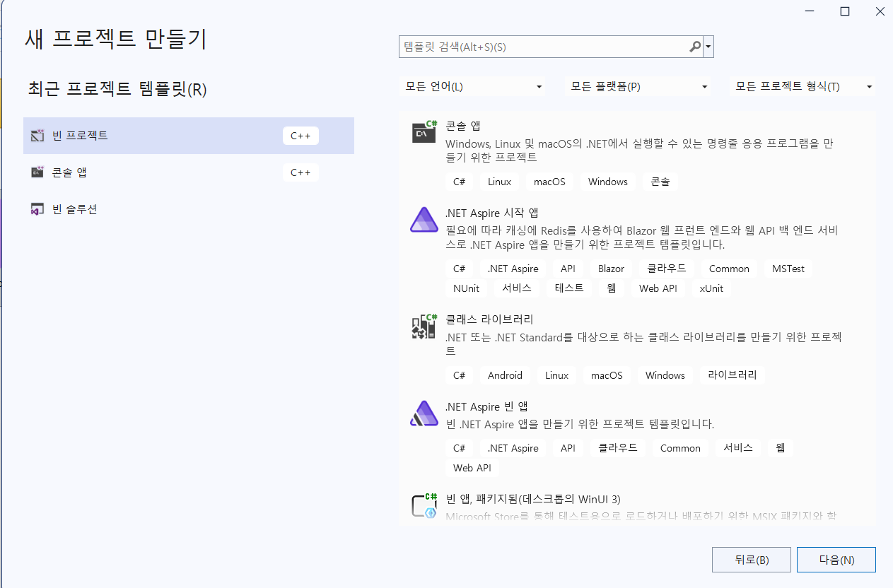893x588 pixels.
Task: Close the new project dialog window
Action: point(879,11)
